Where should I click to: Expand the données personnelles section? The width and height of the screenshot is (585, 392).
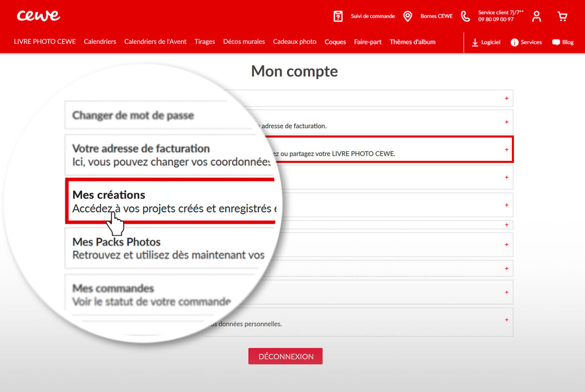[x=506, y=320]
